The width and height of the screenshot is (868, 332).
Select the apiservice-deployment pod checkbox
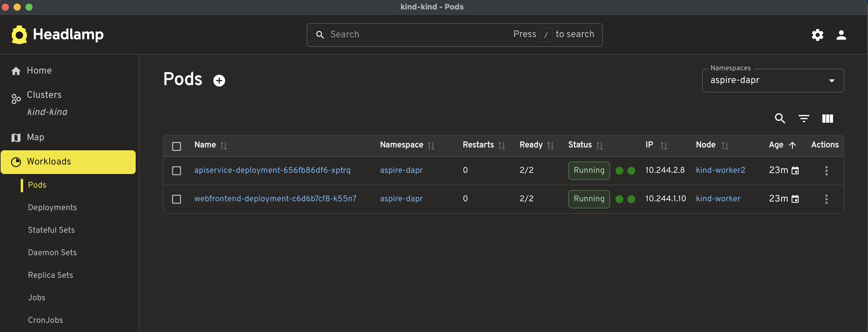click(x=176, y=170)
